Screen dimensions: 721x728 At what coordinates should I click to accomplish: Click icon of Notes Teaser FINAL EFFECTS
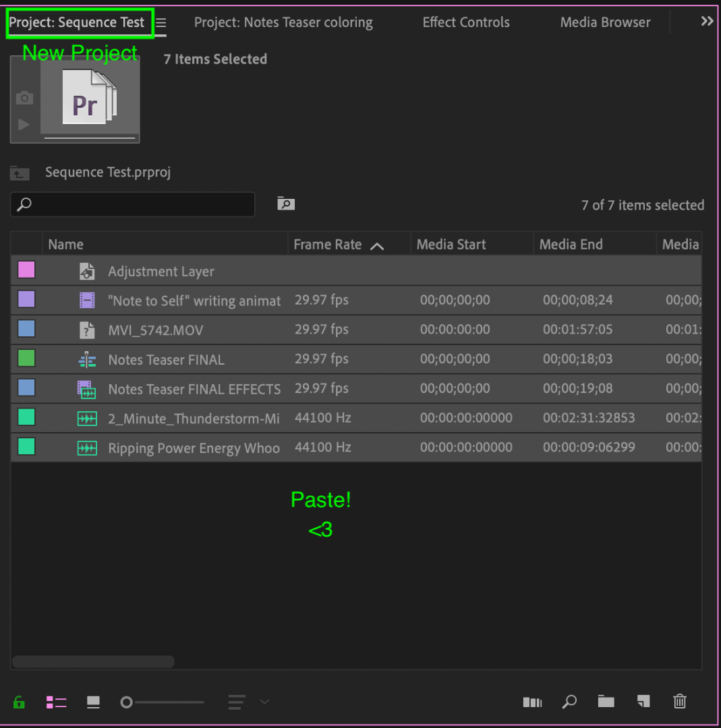(x=86, y=390)
